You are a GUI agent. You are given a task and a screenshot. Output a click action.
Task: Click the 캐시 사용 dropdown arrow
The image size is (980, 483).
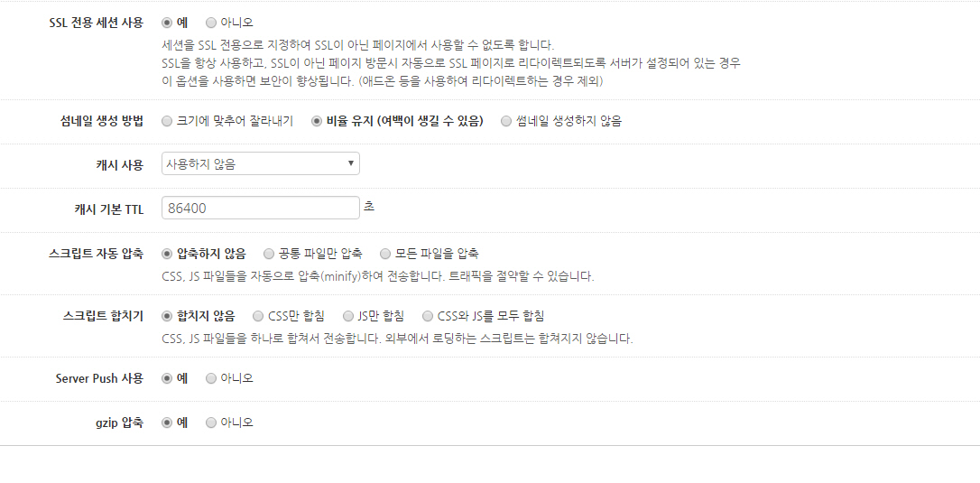350,163
